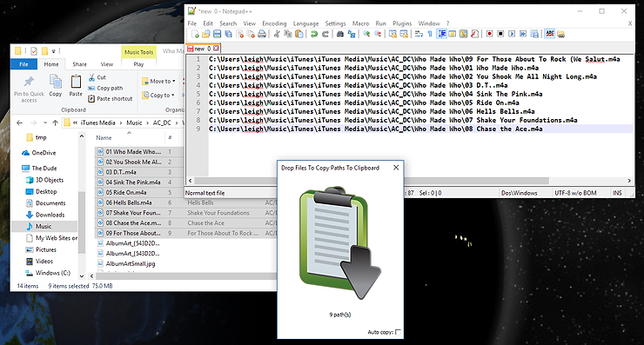644x345 pixels.
Task: Open the Encoding menu
Action: pyautogui.click(x=274, y=23)
